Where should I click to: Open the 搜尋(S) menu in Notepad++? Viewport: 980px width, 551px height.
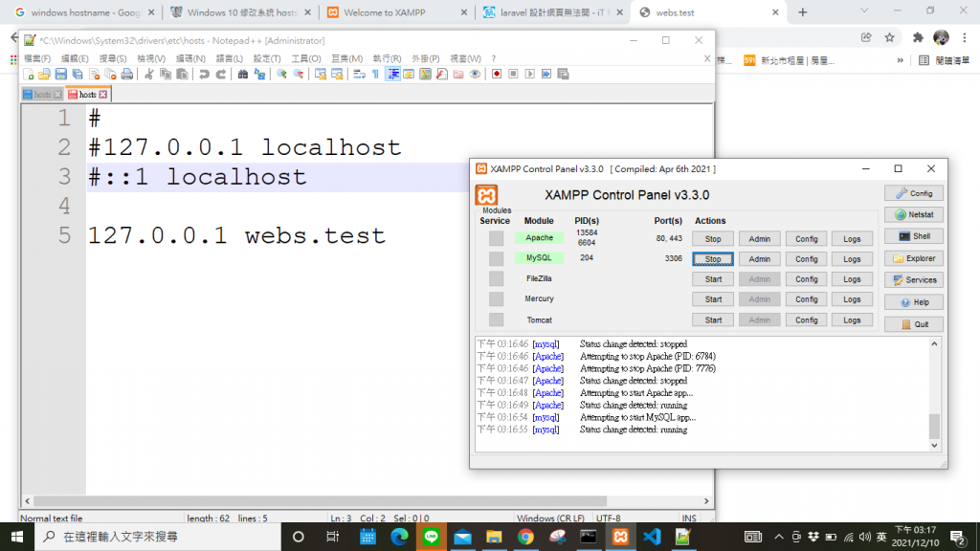coord(113,58)
